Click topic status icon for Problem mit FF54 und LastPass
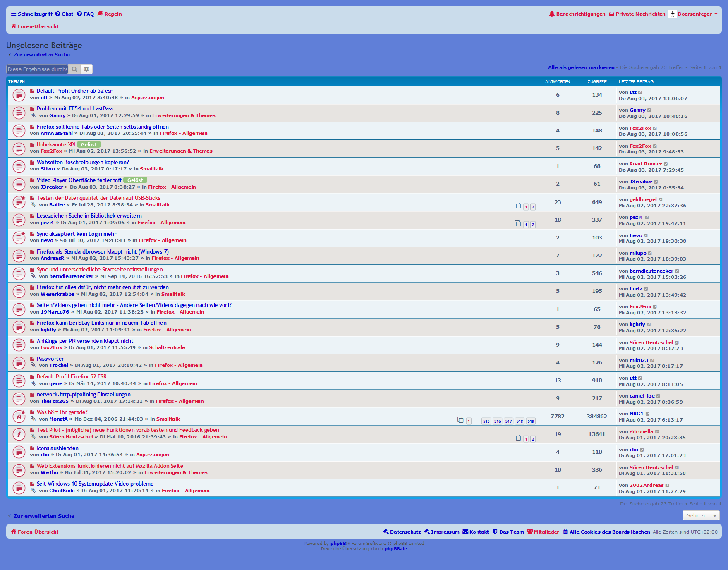The image size is (728, 570). point(19,113)
